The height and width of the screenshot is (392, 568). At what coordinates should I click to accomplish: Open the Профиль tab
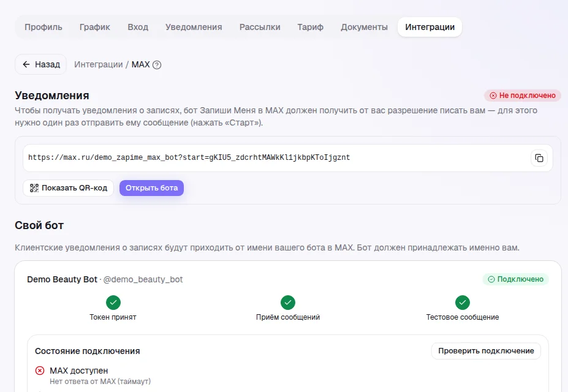(x=44, y=27)
